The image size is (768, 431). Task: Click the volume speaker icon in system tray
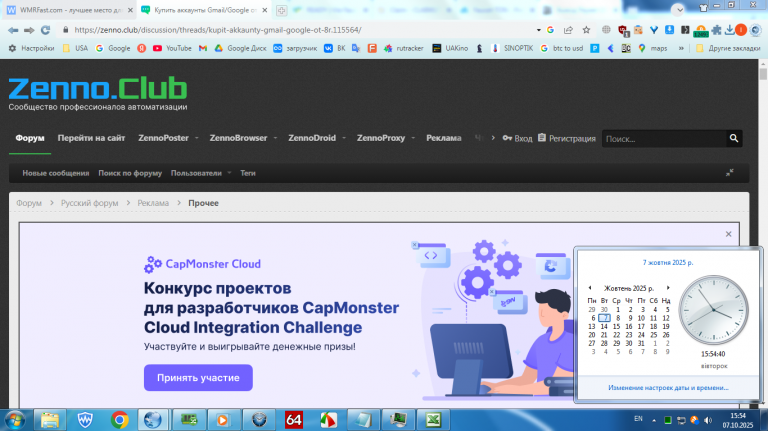(x=708, y=420)
